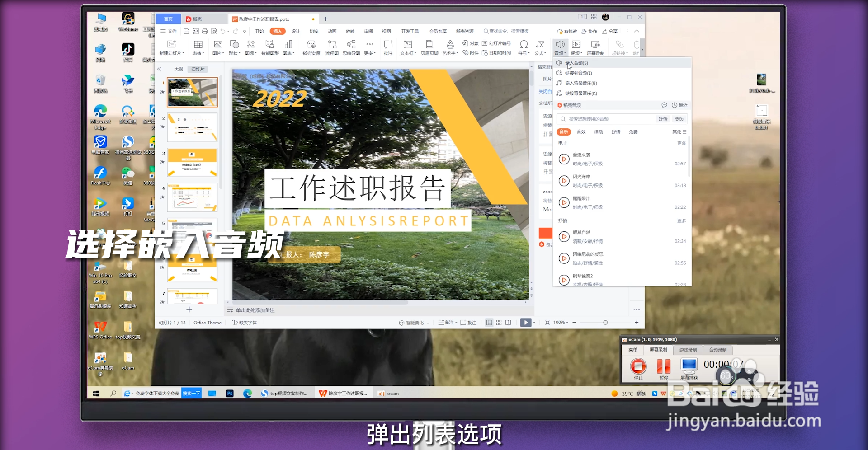Insert a 思维导图 mind map
Screen dimensions: 868x450
(x=351, y=47)
